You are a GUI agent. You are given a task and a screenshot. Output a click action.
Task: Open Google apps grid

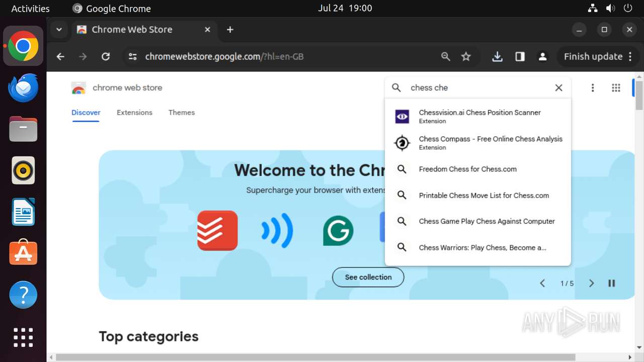click(x=616, y=88)
